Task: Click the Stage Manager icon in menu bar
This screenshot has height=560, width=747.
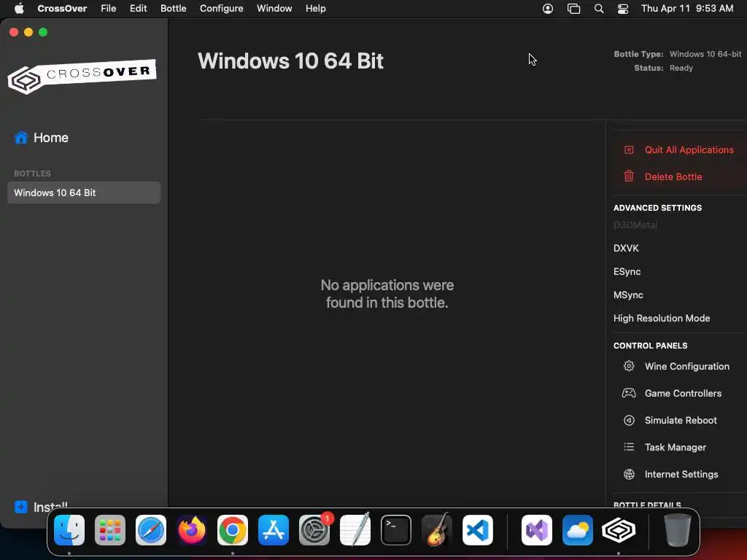Action: click(x=573, y=9)
